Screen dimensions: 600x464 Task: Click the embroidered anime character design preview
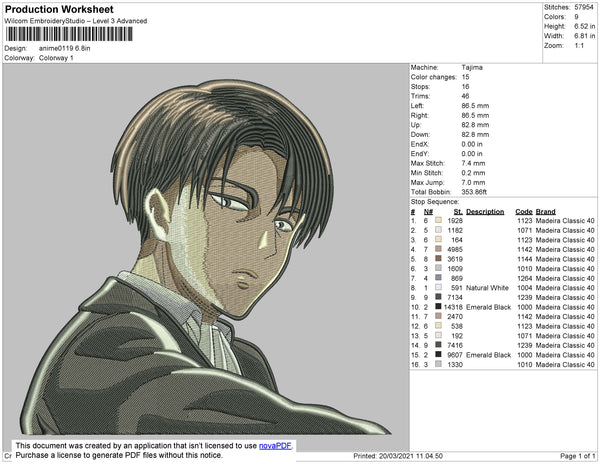[x=206, y=257]
